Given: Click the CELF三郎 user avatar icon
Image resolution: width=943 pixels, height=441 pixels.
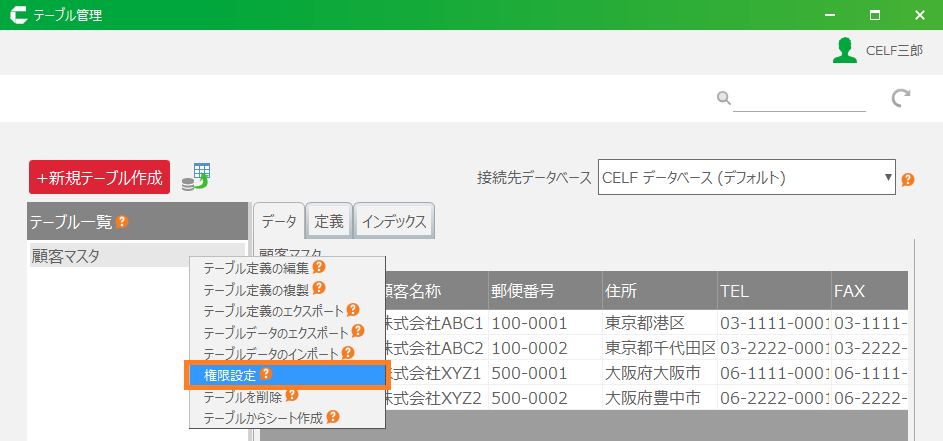Looking at the screenshot, I should tap(845, 51).
